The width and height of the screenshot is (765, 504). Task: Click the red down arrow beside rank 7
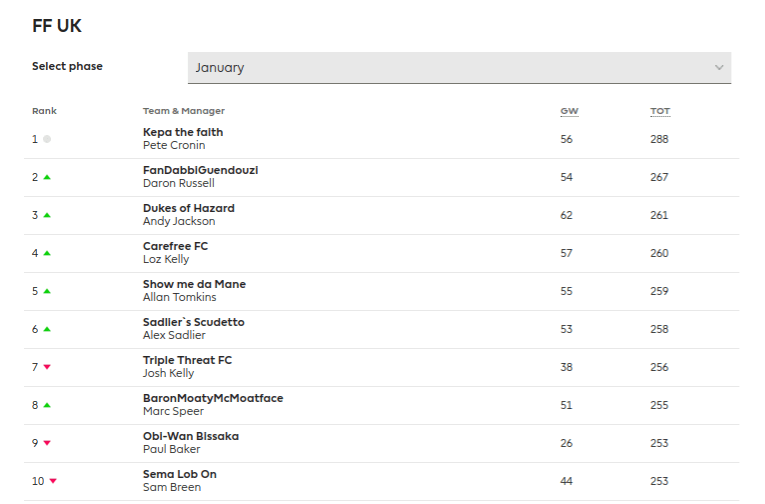(47, 367)
